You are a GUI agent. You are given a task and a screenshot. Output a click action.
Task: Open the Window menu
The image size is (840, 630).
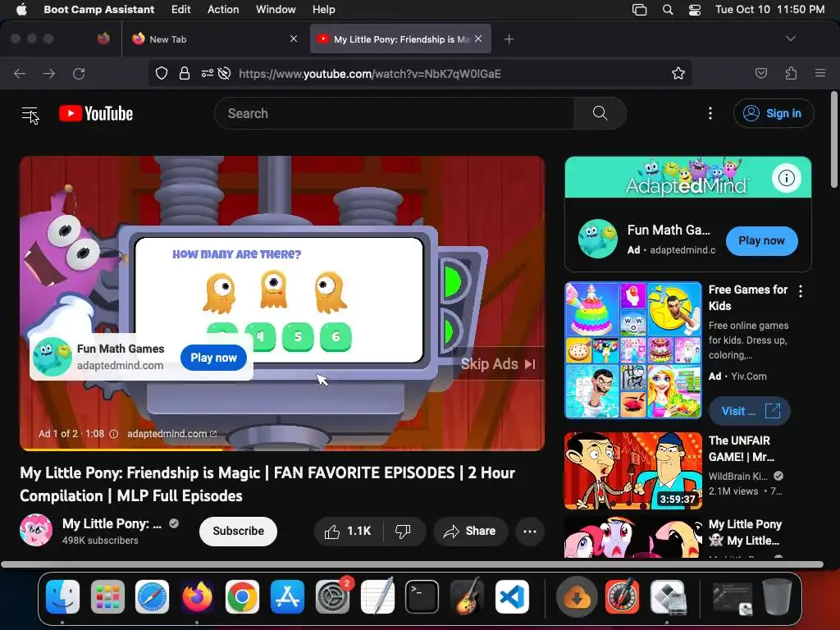[x=276, y=9]
